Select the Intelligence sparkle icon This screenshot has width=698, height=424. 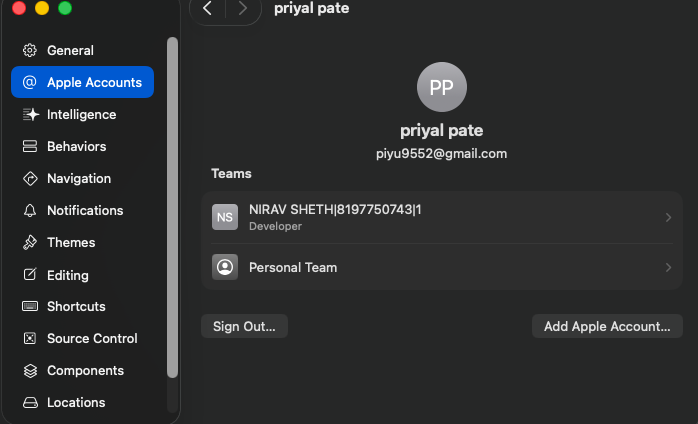pos(30,114)
